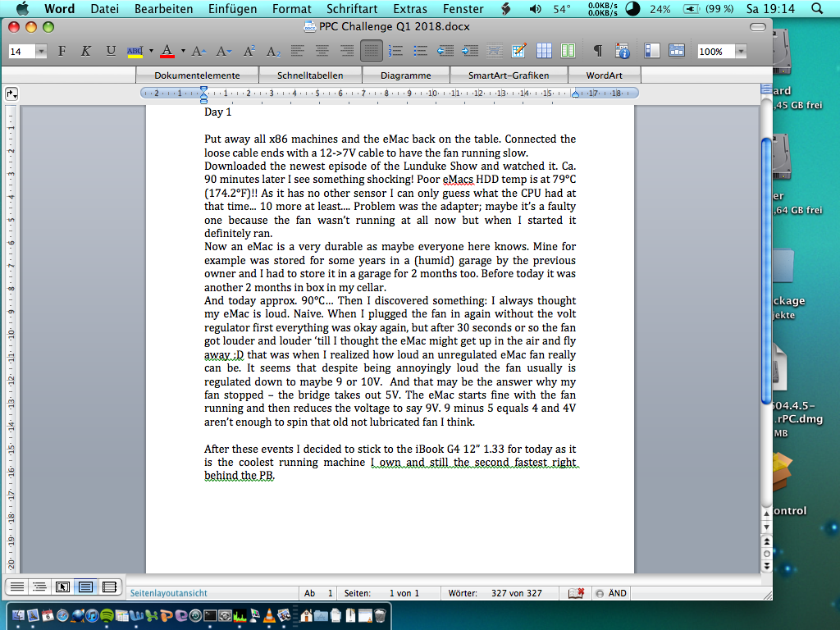Viewport: 840px width, 630px height.
Task: Apply subscript formatting
Action: 273,51
